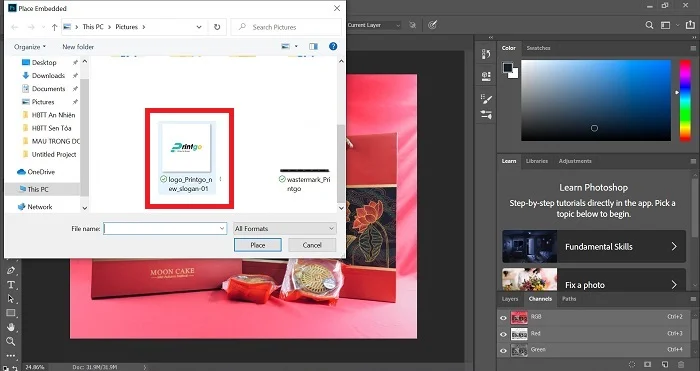Open the History panel icon

click(x=486, y=54)
